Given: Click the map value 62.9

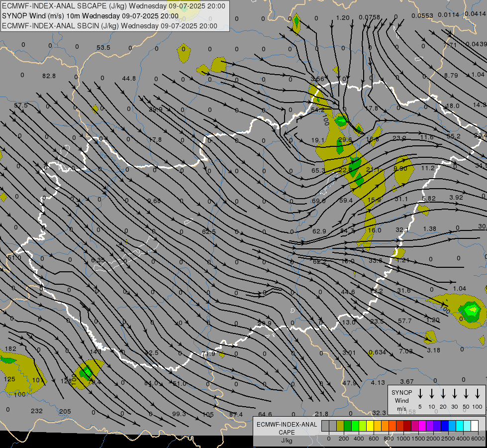Looking at the screenshot, I should point(319,231).
